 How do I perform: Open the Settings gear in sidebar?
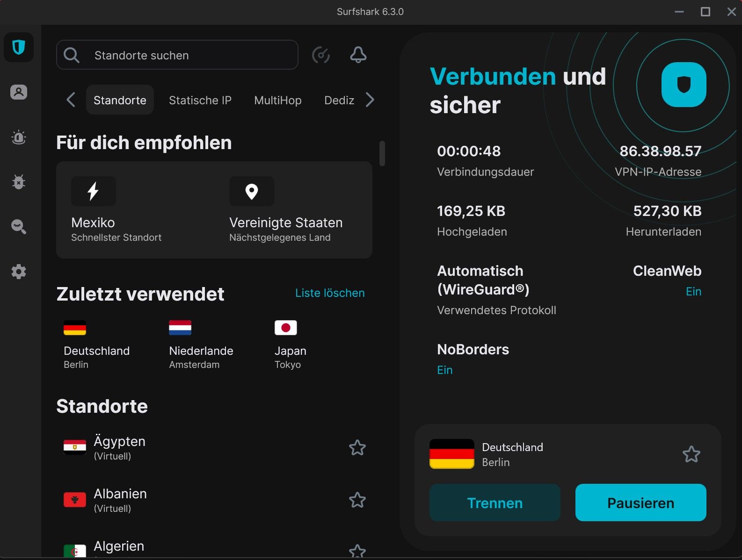[19, 272]
